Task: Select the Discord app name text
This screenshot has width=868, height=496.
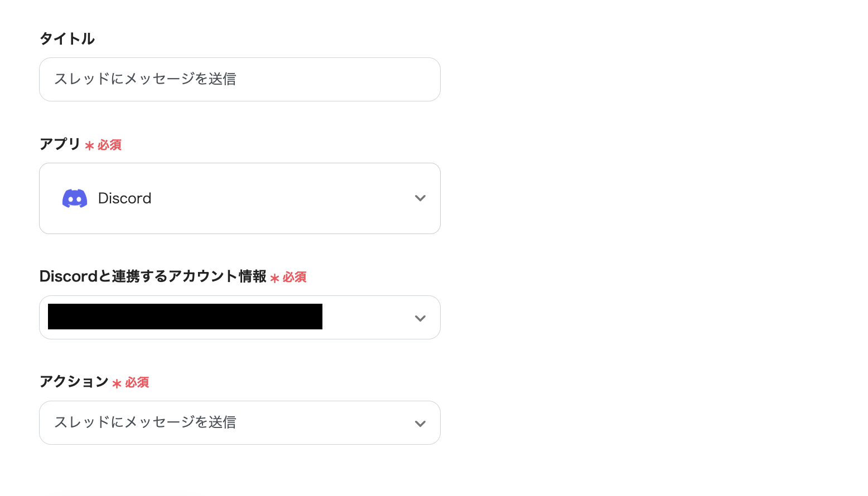Action: tap(124, 198)
